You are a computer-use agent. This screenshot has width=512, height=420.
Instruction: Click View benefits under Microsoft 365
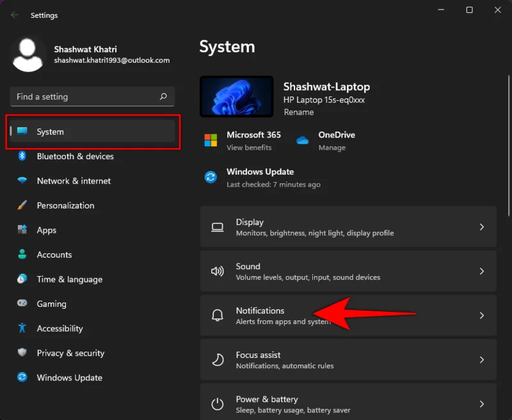click(248, 146)
